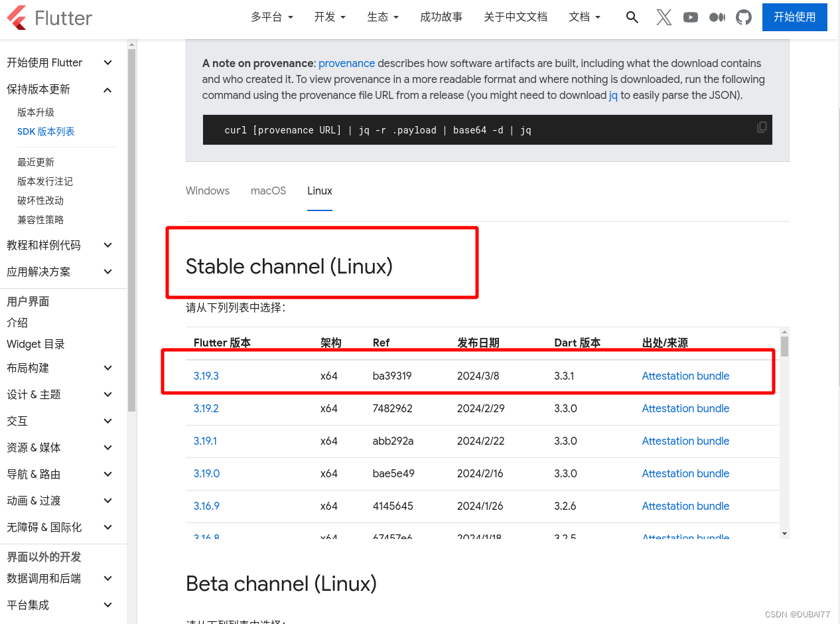Switch to the macOS platform tab
Image resolution: width=840 pixels, height=624 pixels.
pos(268,191)
